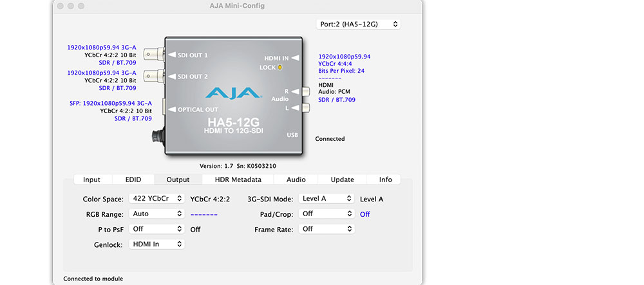This screenshot has height=285, width=644.
Task: Click the USB Connected status text
Action: (330, 139)
